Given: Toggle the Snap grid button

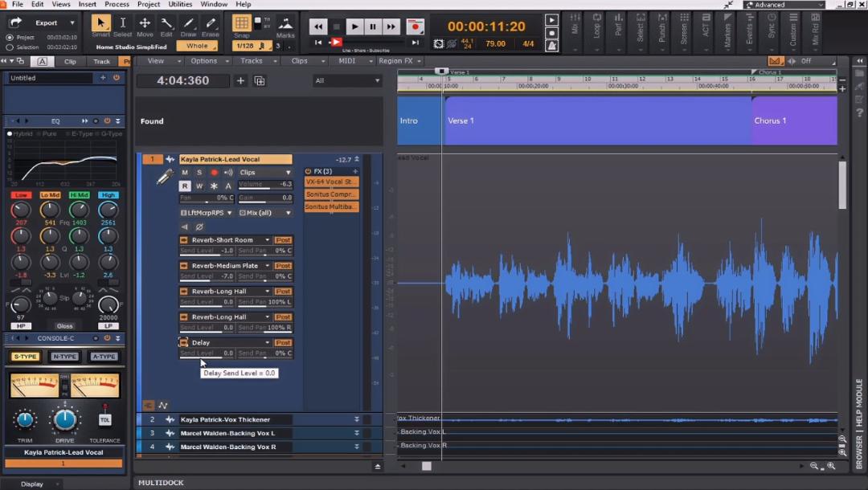Looking at the screenshot, I should (x=241, y=22).
